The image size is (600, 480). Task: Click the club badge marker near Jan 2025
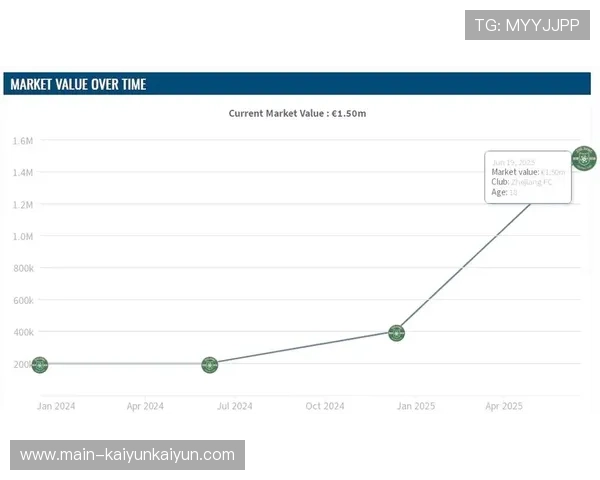click(396, 333)
